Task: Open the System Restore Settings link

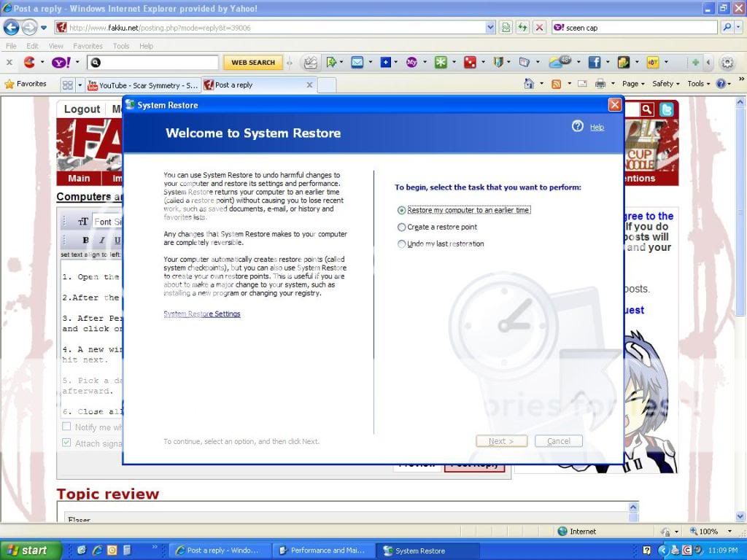Action: (202, 314)
